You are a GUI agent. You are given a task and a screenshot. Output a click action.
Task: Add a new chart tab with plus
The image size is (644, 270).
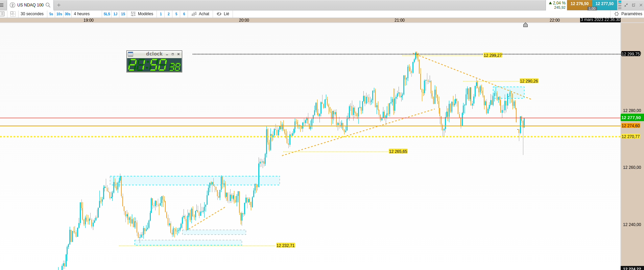coord(59,5)
